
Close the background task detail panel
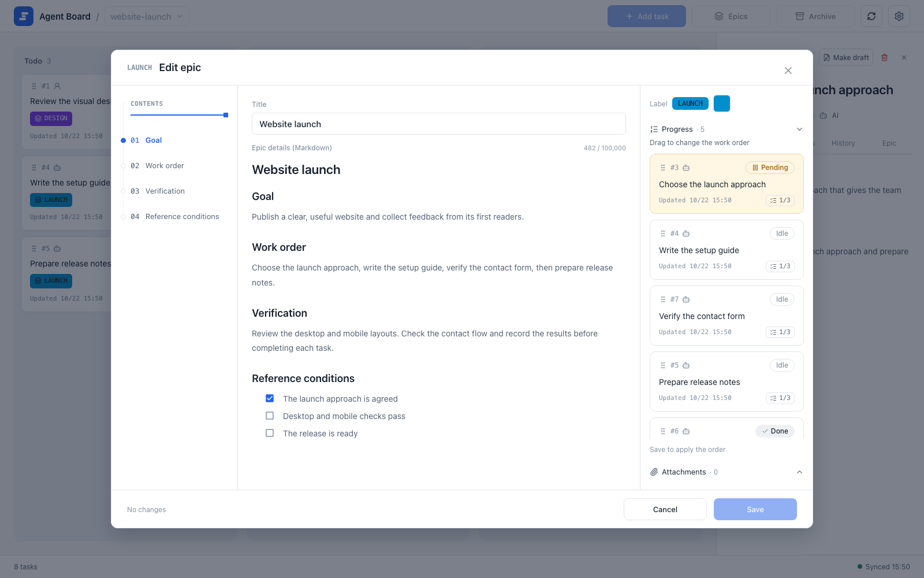tap(904, 58)
